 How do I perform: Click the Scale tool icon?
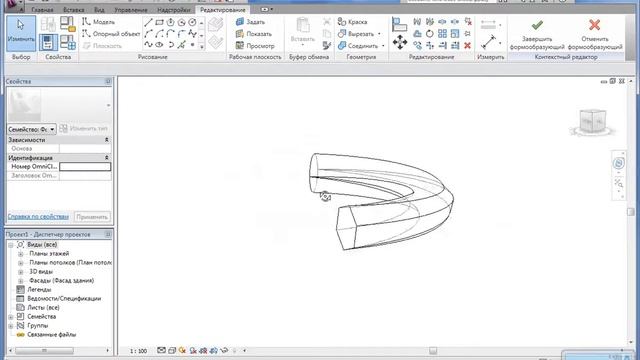coord(455,34)
